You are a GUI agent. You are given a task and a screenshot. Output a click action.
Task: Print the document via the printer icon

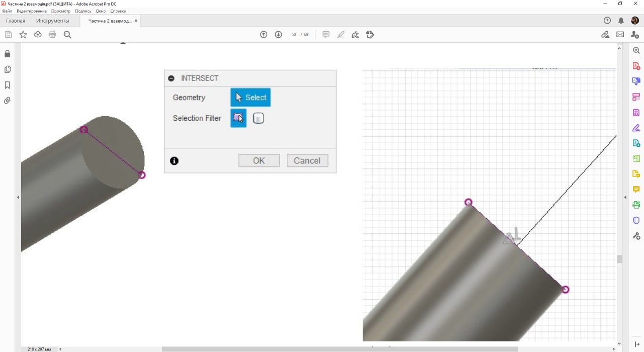click(x=52, y=35)
